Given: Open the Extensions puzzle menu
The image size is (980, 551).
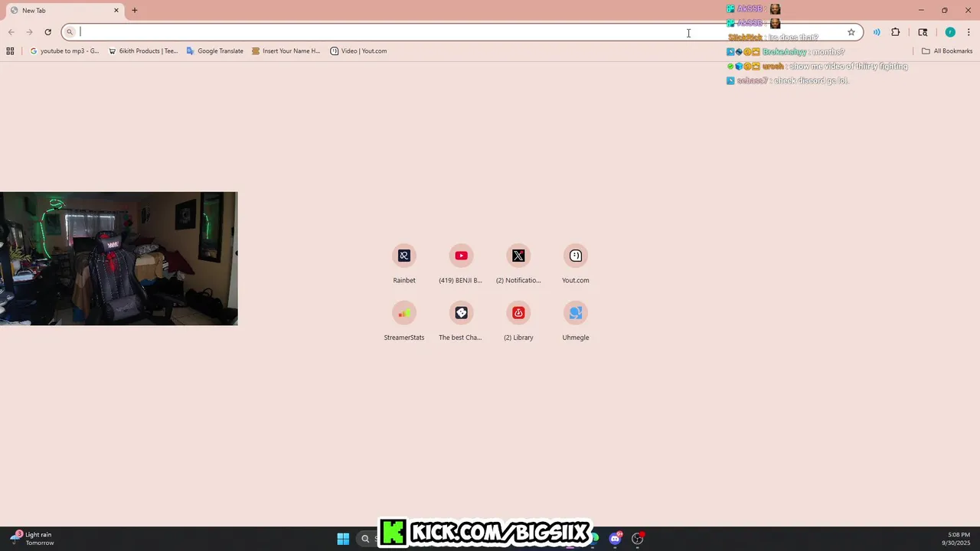Looking at the screenshot, I should click(895, 32).
